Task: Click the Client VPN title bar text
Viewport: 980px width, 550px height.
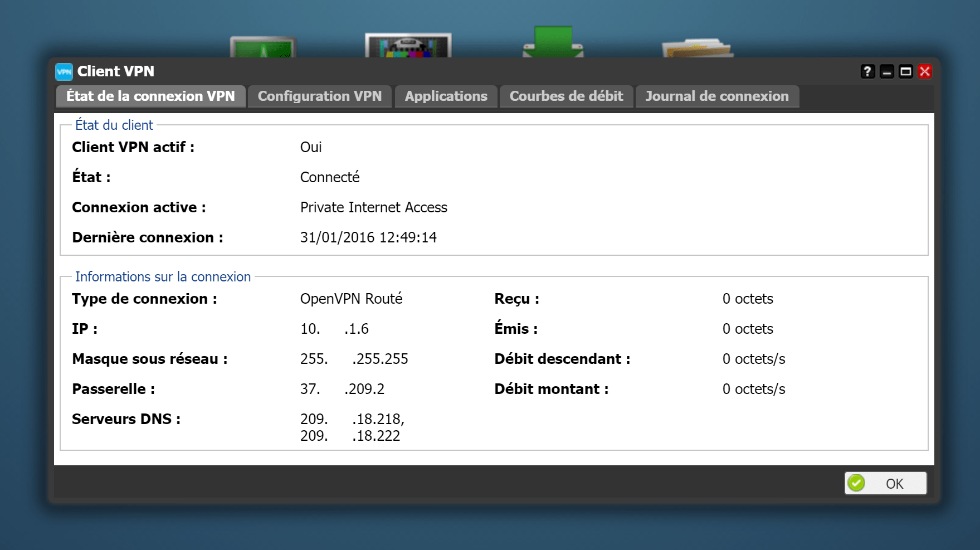Action: pos(116,71)
